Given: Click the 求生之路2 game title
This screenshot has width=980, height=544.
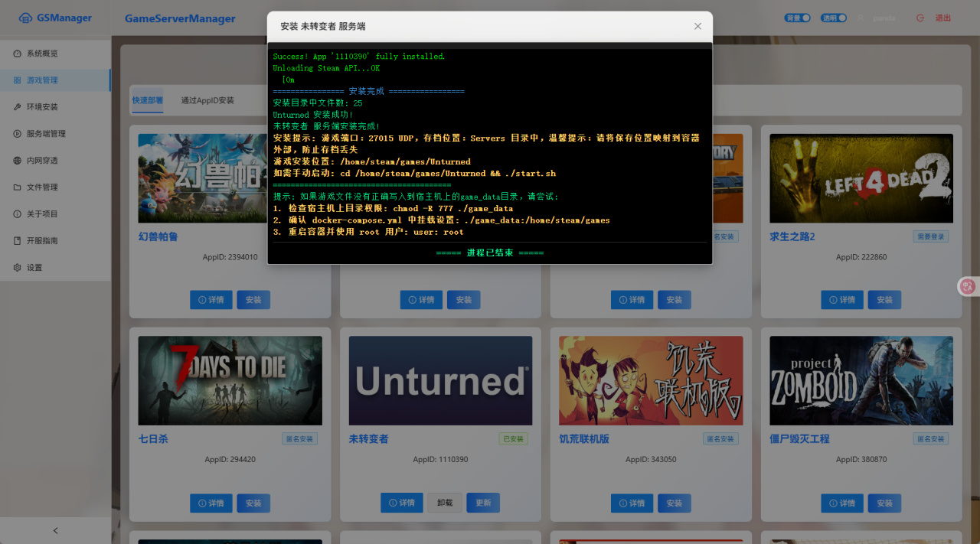Looking at the screenshot, I should [792, 237].
